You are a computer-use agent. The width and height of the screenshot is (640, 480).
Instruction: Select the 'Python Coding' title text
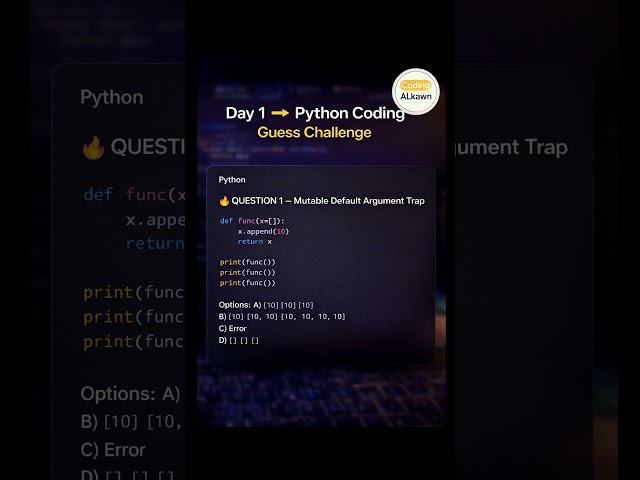(x=349, y=113)
